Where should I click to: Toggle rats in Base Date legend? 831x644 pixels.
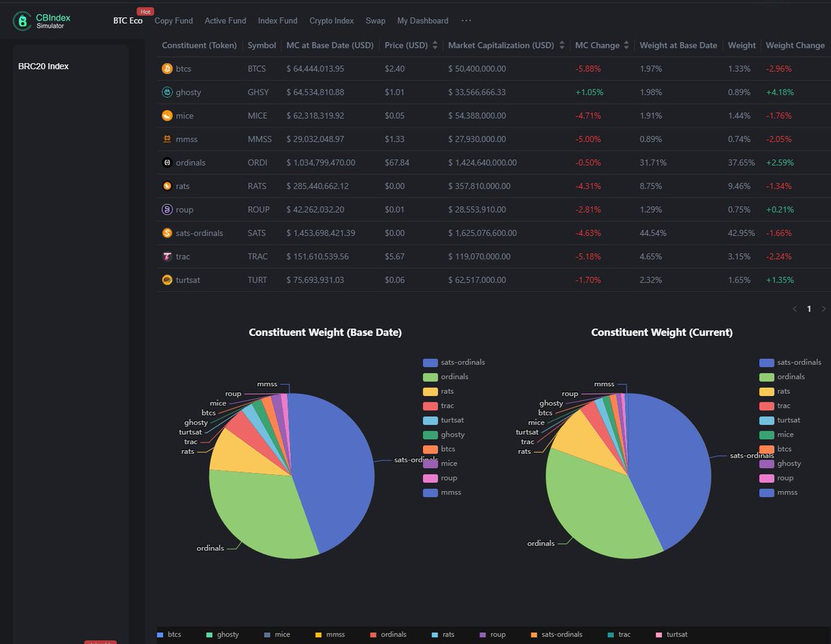pos(438,391)
